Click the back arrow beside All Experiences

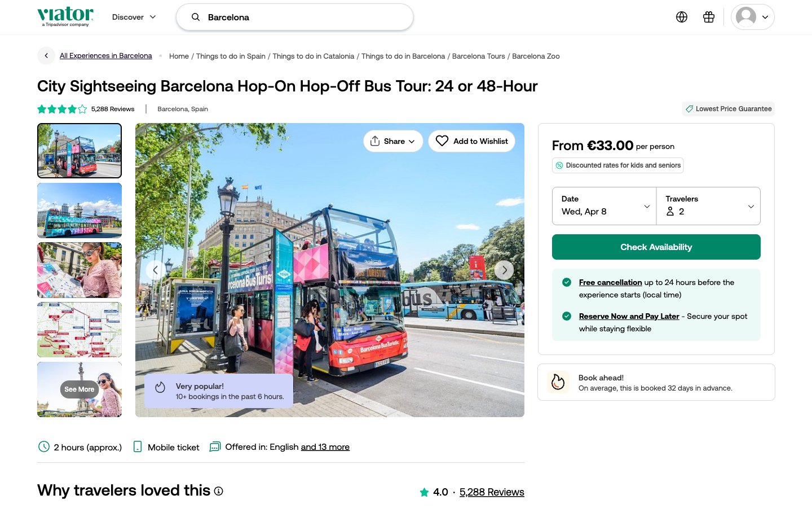[x=46, y=56]
